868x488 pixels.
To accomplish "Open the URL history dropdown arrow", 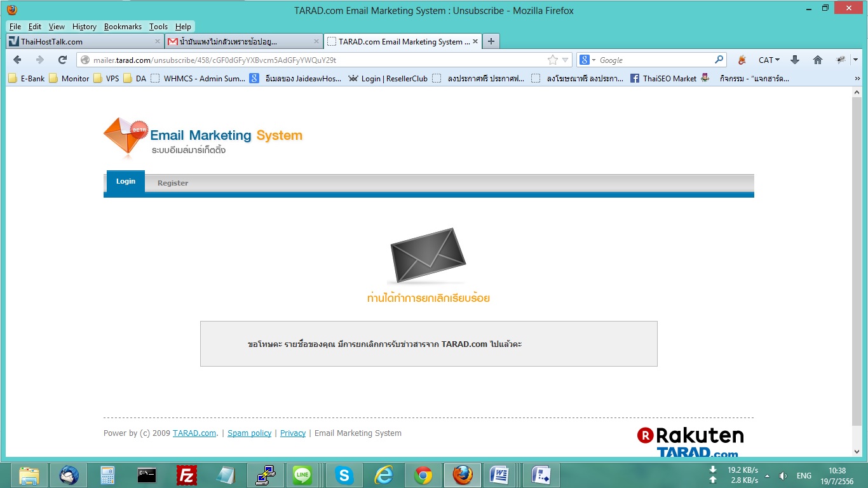I will [565, 60].
